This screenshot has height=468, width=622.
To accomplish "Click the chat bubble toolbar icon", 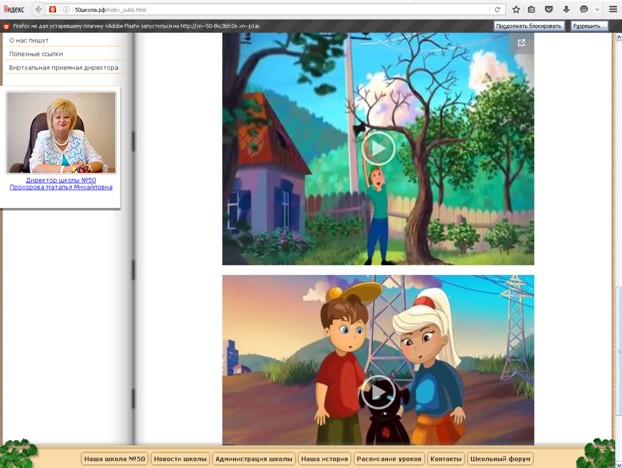I will tap(584, 10).
